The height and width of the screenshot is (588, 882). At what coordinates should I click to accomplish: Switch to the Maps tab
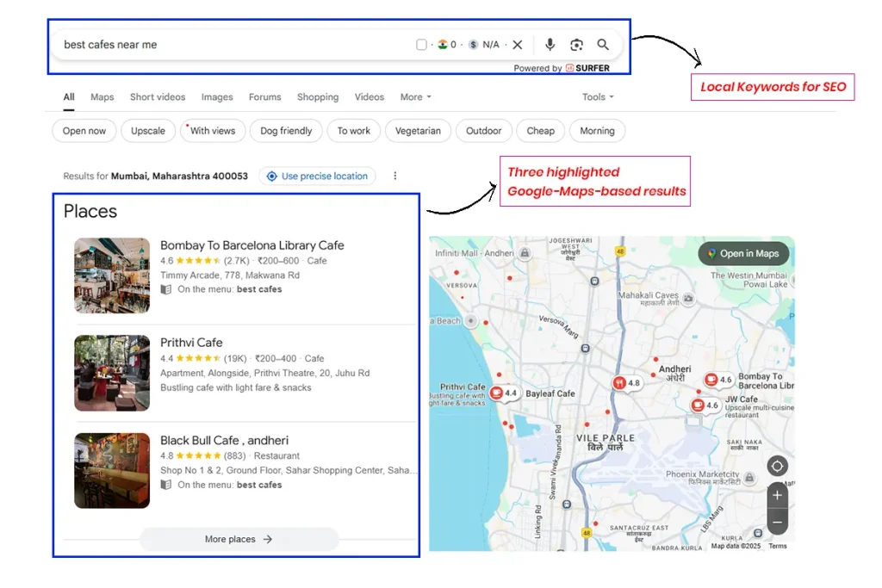(x=102, y=97)
